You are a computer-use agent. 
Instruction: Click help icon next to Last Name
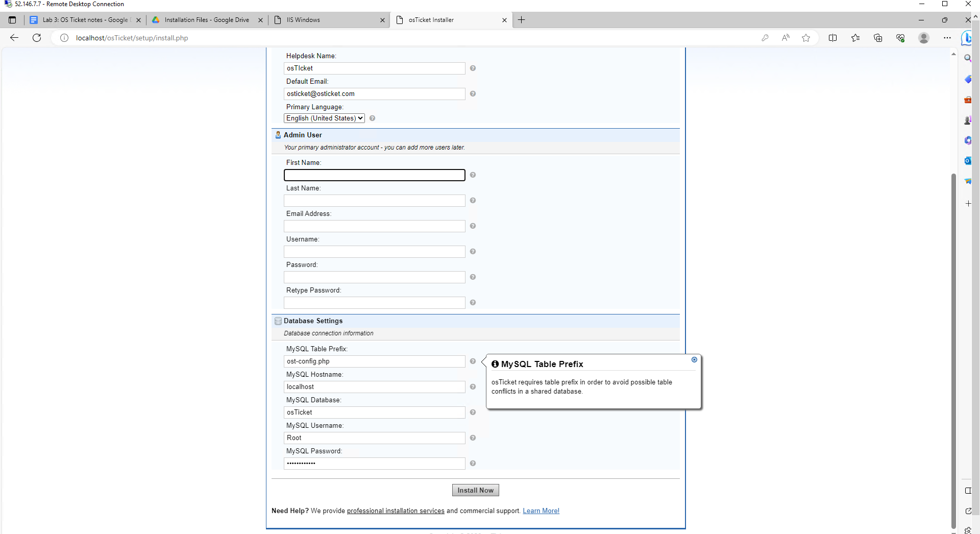point(473,200)
